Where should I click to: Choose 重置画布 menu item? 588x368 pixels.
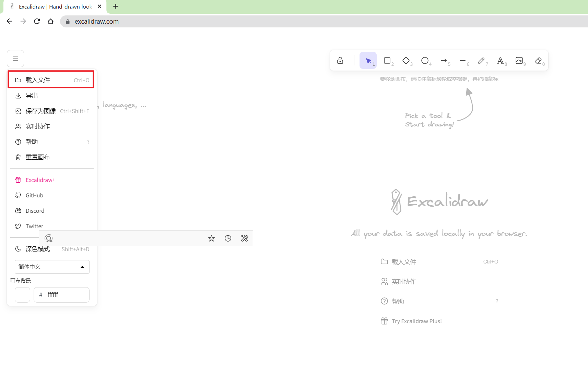[52, 157]
